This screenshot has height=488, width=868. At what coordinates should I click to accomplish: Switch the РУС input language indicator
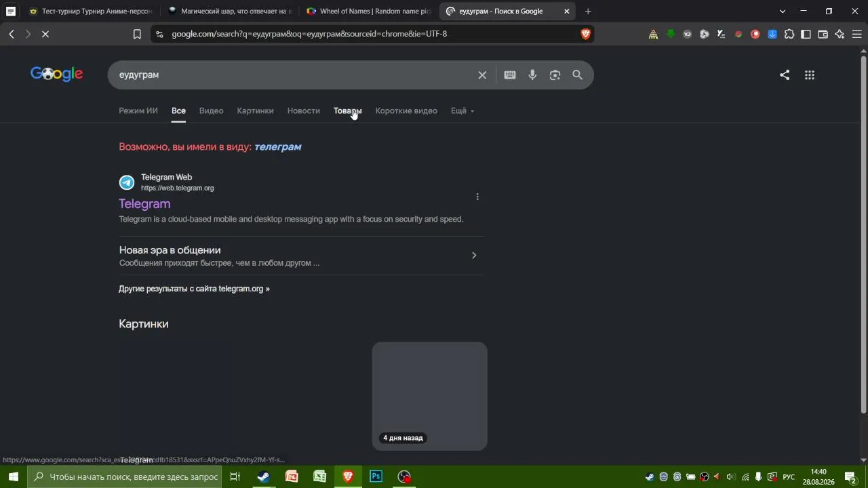(x=789, y=476)
